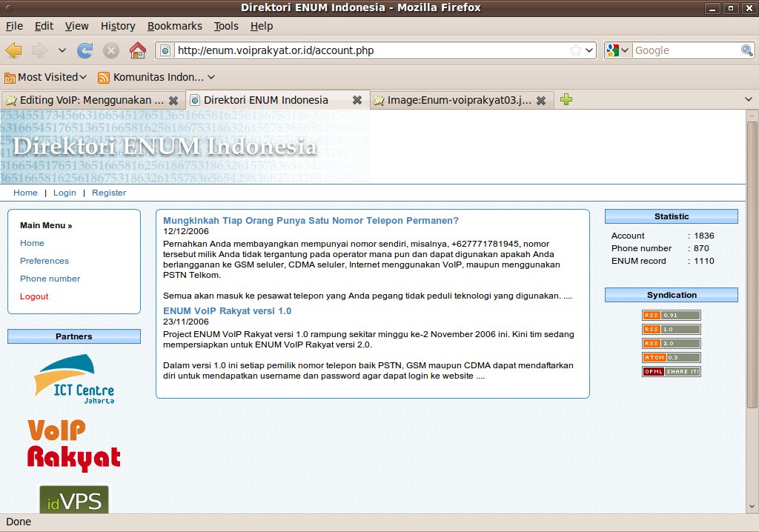This screenshot has width=759, height=532.
Task: Click the red Logout link
Action: tap(34, 296)
